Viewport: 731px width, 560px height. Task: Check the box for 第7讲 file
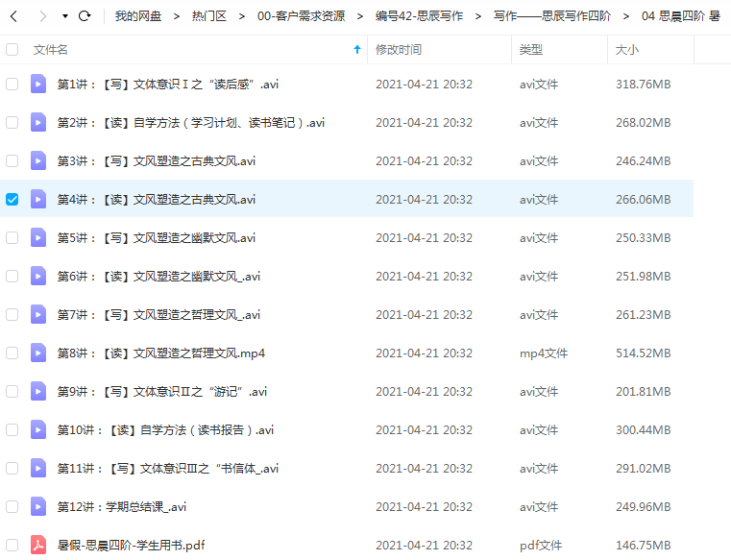(12, 315)
